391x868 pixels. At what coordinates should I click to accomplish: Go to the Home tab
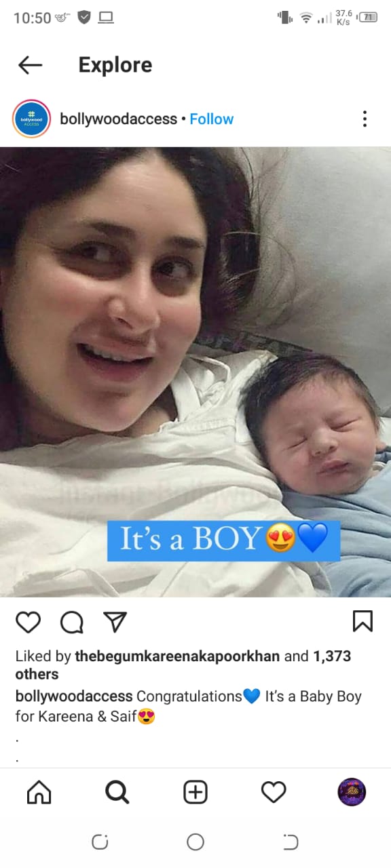39,791
